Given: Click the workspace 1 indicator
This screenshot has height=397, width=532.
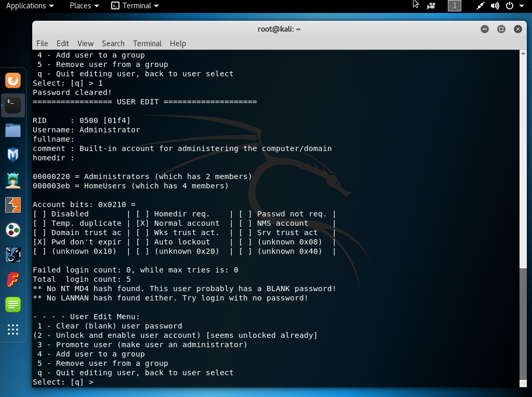Looking at the screenshot, I should pos(455,6).
